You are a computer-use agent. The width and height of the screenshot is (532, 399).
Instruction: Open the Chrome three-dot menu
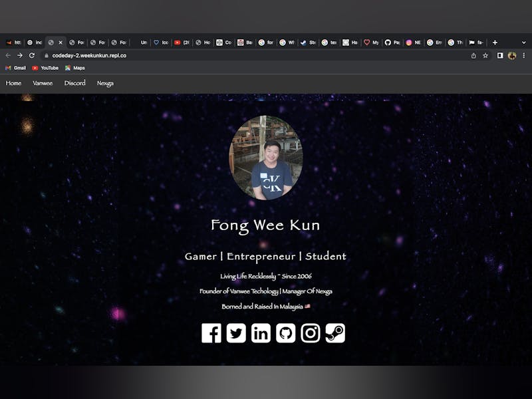(x=524, y=55)
